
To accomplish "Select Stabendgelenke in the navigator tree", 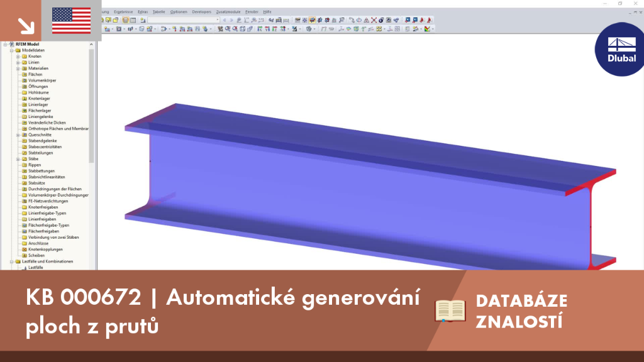I will click(x=42, y=141).
